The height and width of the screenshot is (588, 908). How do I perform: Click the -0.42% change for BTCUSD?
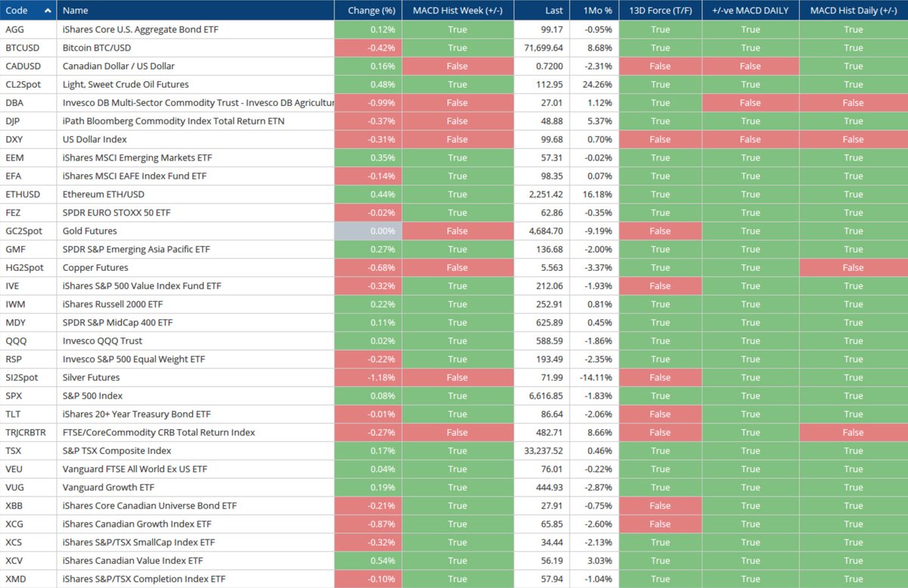tap(368, 48)
